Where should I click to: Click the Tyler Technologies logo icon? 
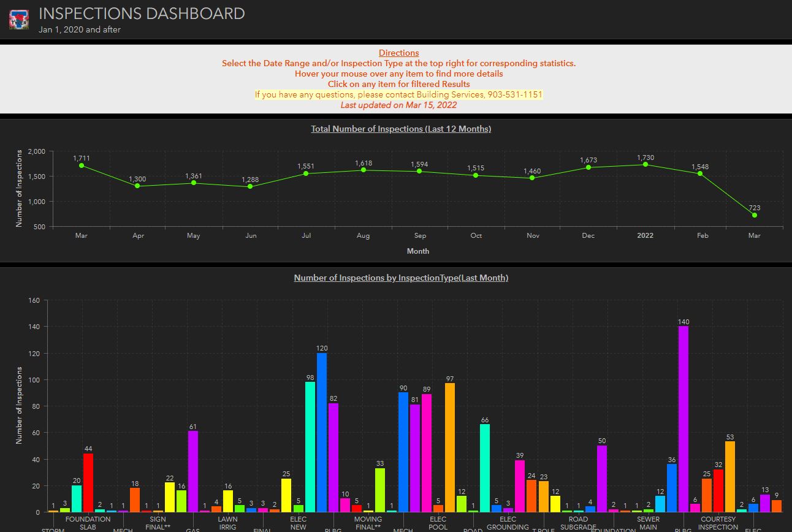[18, 18]
